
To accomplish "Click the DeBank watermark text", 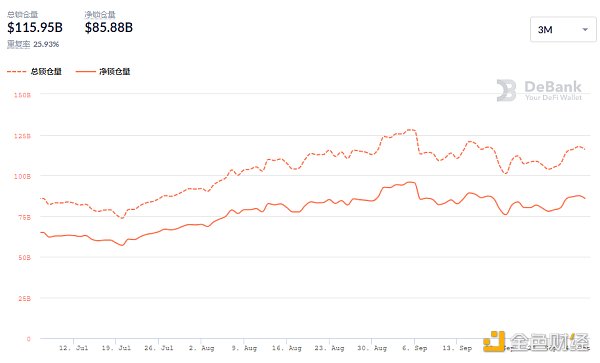I will [553, 90].
